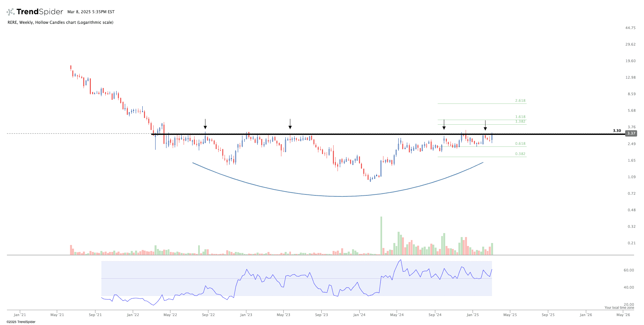The width and height of the screenshot is (644, 325).
Task: Click 'Your local time zone' text
Action: (619, 307)
